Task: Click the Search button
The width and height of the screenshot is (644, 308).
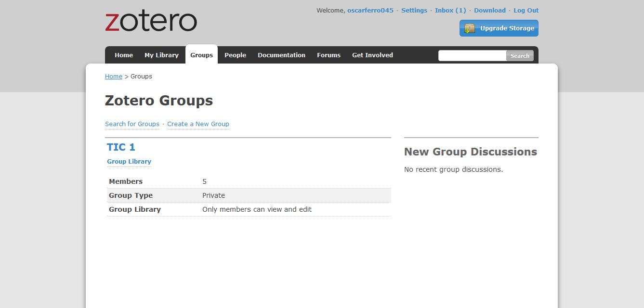Action: (x=520, y=56)
